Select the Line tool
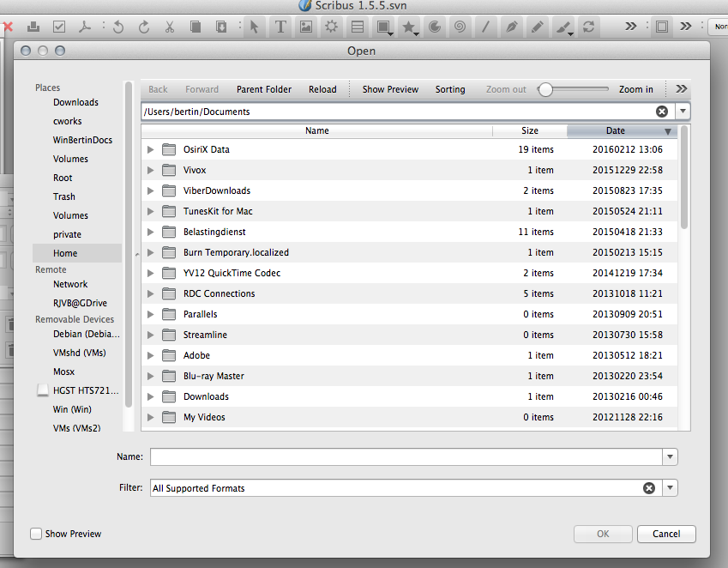The width and height of the screenshot is (728, 568). pos(485,27)
